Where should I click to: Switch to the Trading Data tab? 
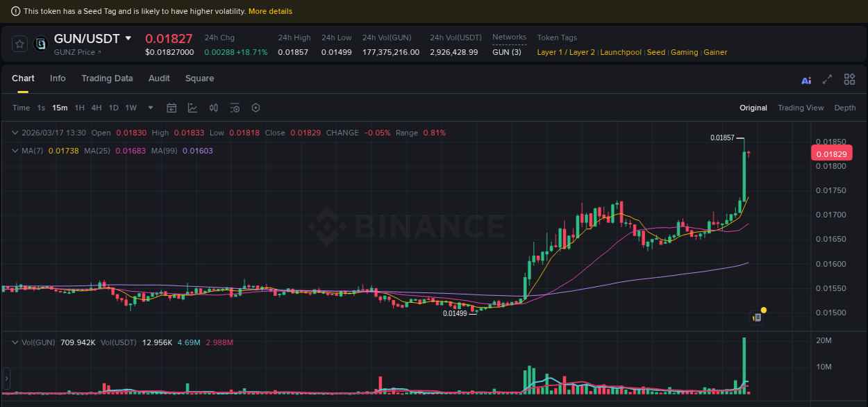click(x=107, y=78)
